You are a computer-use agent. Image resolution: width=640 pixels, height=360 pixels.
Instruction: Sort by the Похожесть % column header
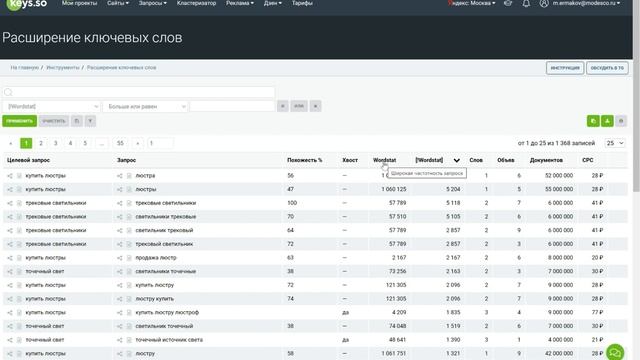tap(304, 160)
